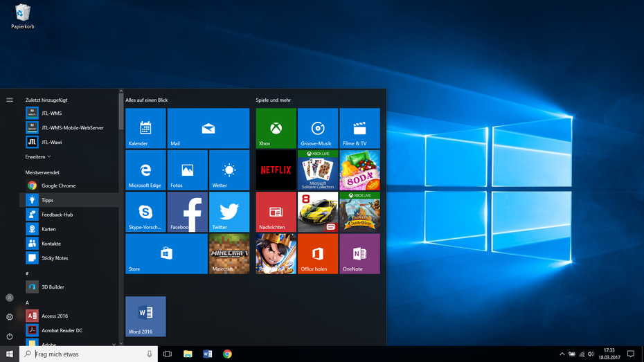
Task: Open the Facebook tile
Action: click(187, 212)
